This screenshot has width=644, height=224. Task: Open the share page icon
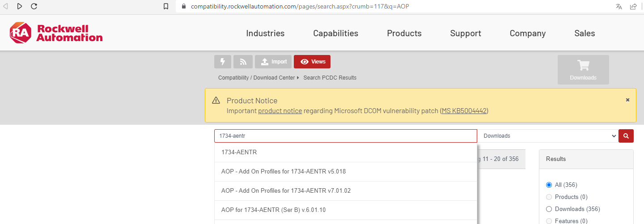click(x=633, y=6)
